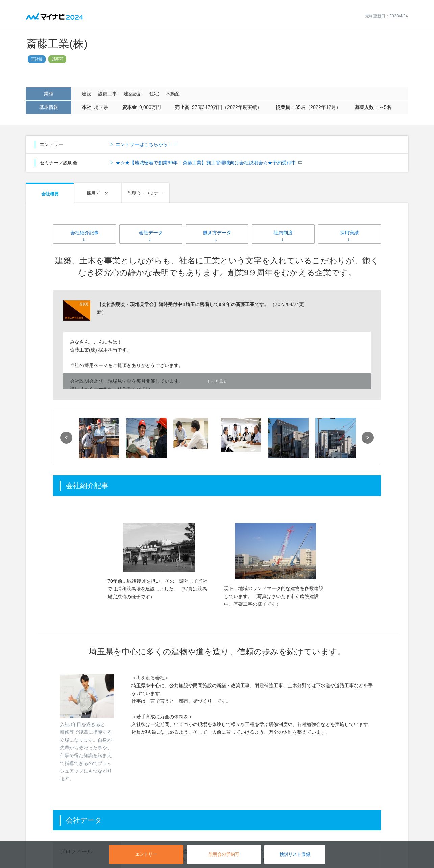This screenshot has height=868, width=434.
Task: Jump to 社内制度 section
Action: [x=283, y=234]
